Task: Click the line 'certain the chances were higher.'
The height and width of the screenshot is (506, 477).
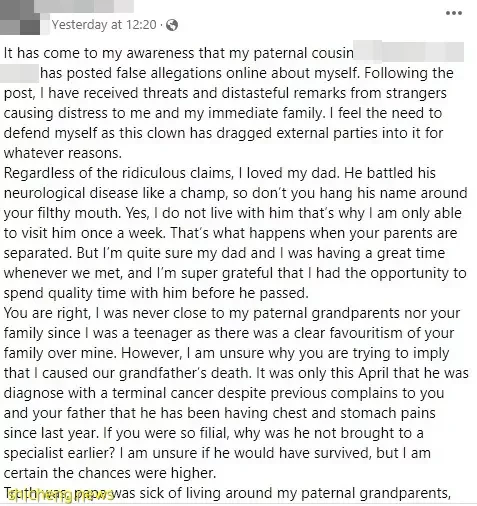Action: (x=110, y=473)
